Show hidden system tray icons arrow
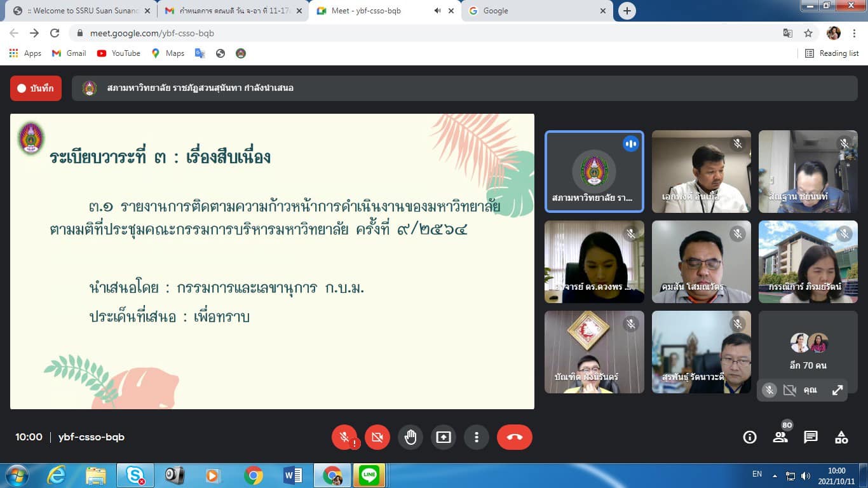Image resolution: width=868 pixels, height=488 pixels. pos(775,475)
